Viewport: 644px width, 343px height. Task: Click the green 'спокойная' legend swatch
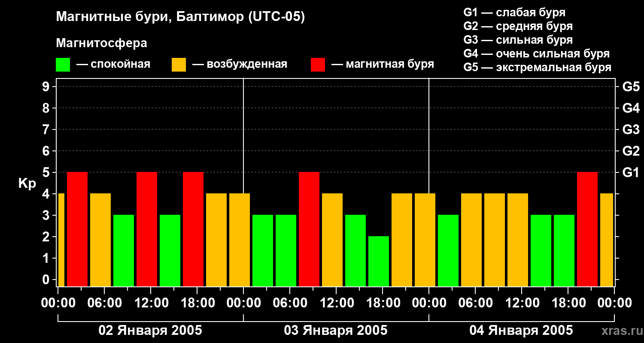[x=63, y=65]
